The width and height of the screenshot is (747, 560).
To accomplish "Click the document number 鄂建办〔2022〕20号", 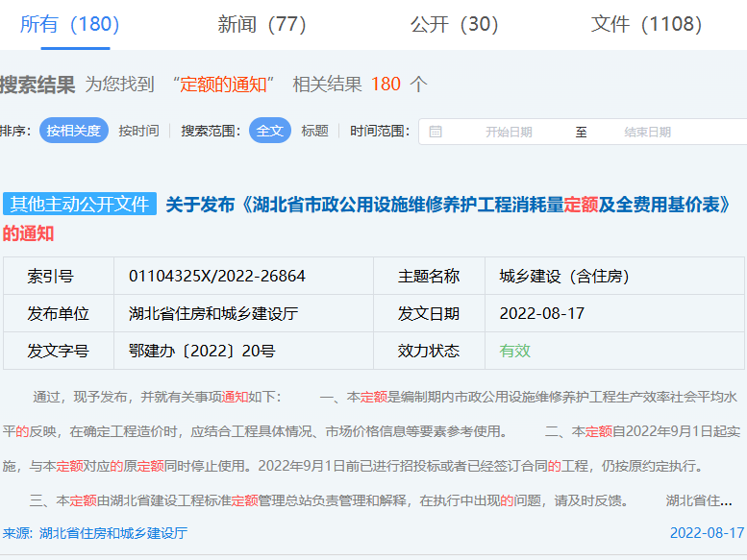I will pos(202,351).
